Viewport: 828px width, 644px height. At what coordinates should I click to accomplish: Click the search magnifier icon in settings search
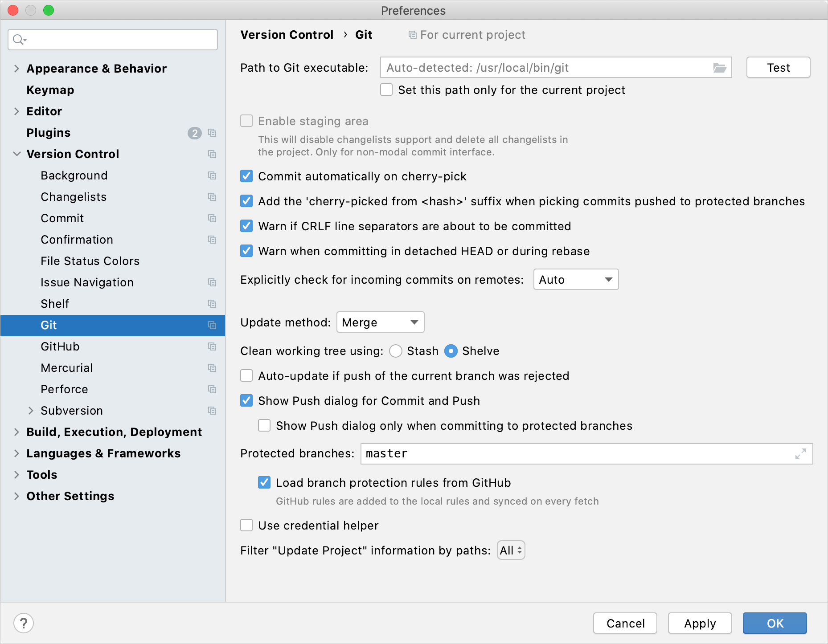(x=19, y=40)
